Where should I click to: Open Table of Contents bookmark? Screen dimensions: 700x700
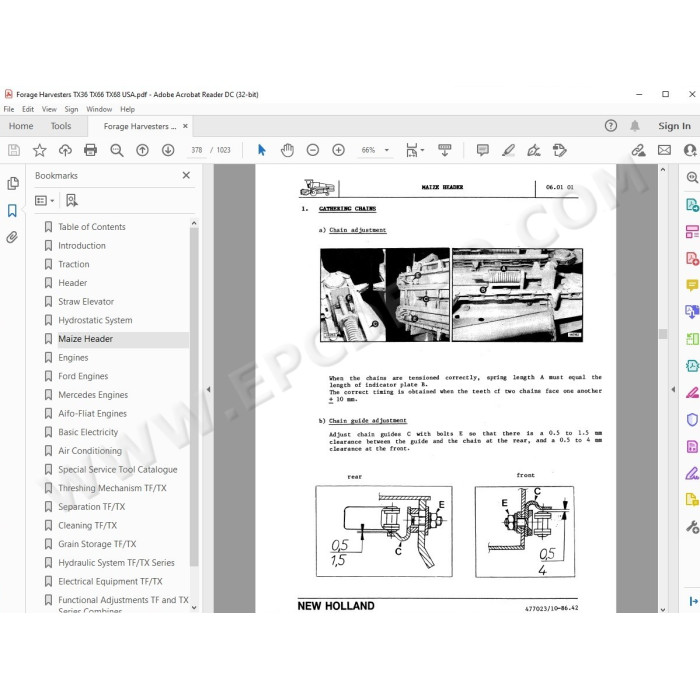[92, 227]
